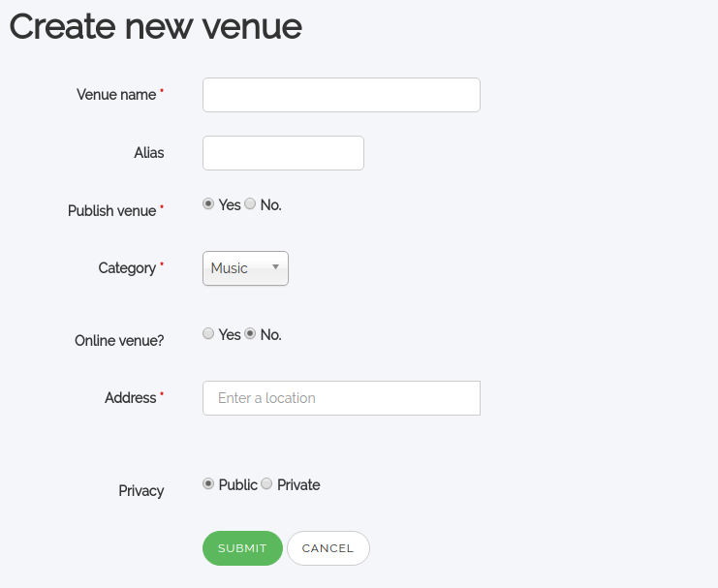Click the Venue name text field
This screenshot has width=718, height=588.
tap(341, 95)
